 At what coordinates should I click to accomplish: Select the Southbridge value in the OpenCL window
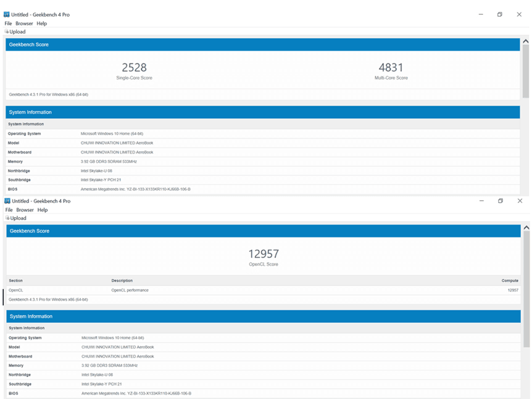(101, 384)
